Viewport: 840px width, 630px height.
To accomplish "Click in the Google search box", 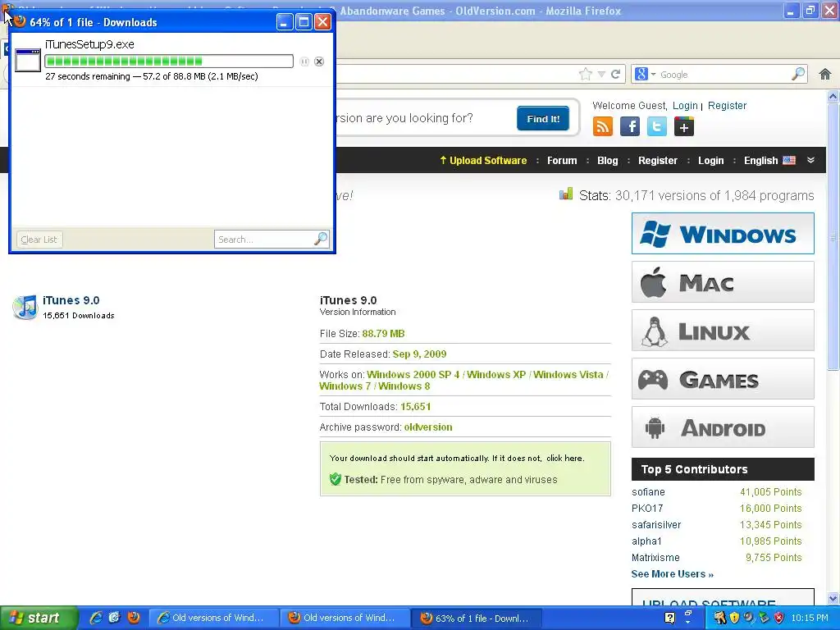I will pos(725,75).
